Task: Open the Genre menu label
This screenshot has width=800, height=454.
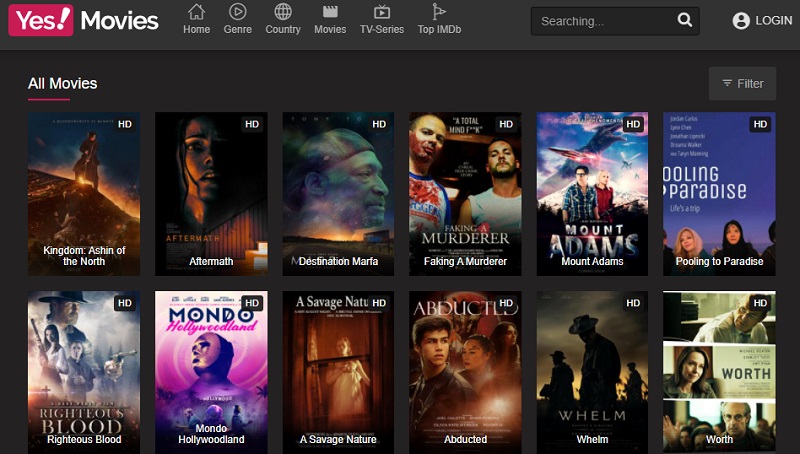Action: pos(237,30)
